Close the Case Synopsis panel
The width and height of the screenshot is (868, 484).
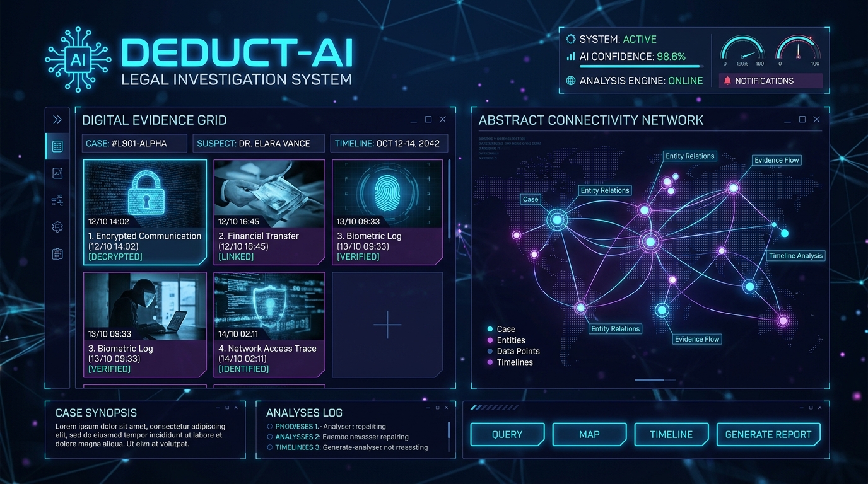tap(236, 408)
